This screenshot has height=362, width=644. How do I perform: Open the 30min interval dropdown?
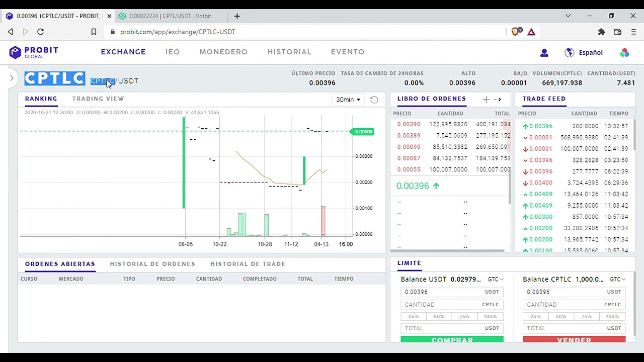click(348, 100)
